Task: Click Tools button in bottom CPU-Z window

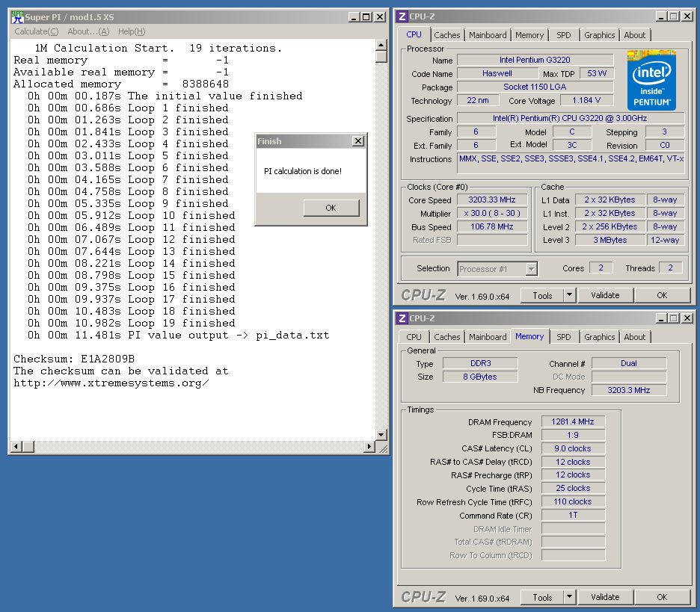Action: (x=542, y=597)
